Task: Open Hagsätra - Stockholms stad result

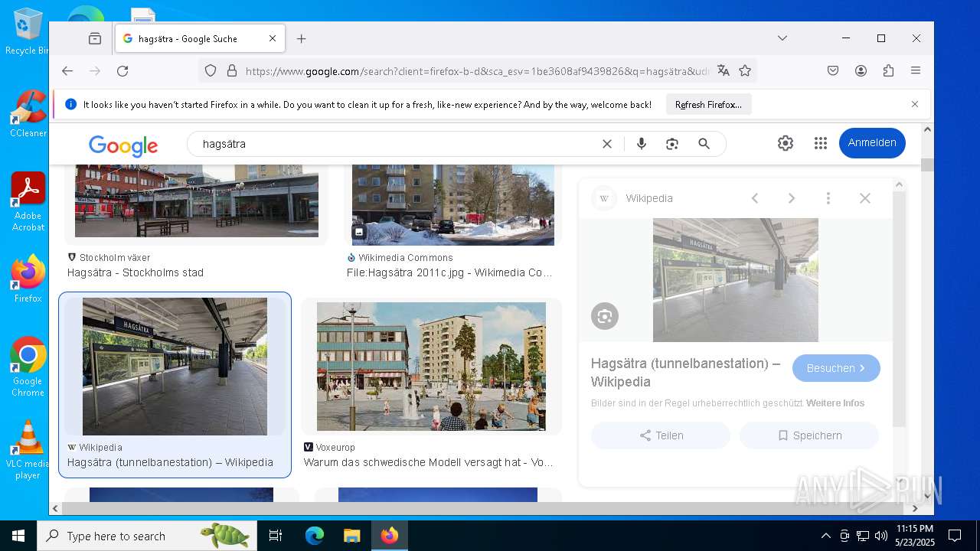Action: tap(136, 272)
